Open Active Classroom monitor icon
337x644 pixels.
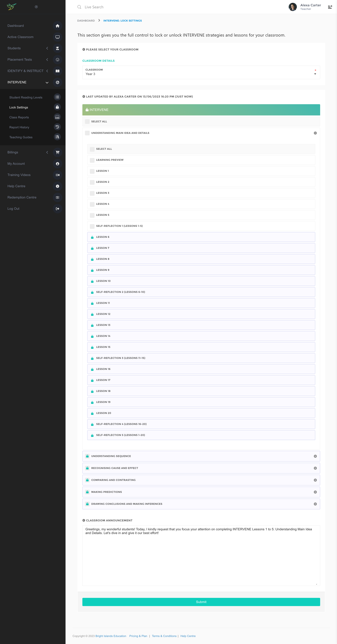point(57,37)
